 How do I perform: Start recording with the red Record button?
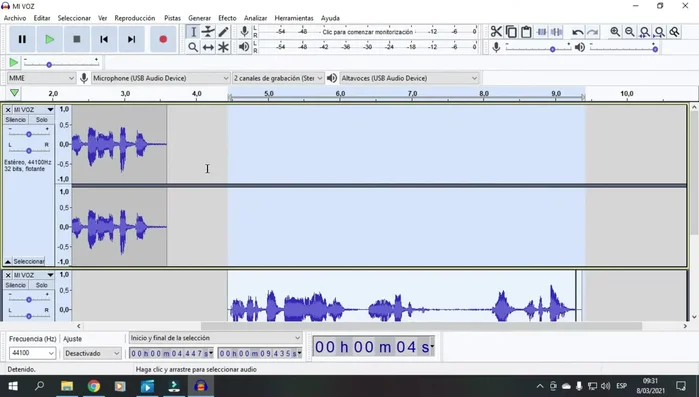click(x=163, y=39)
